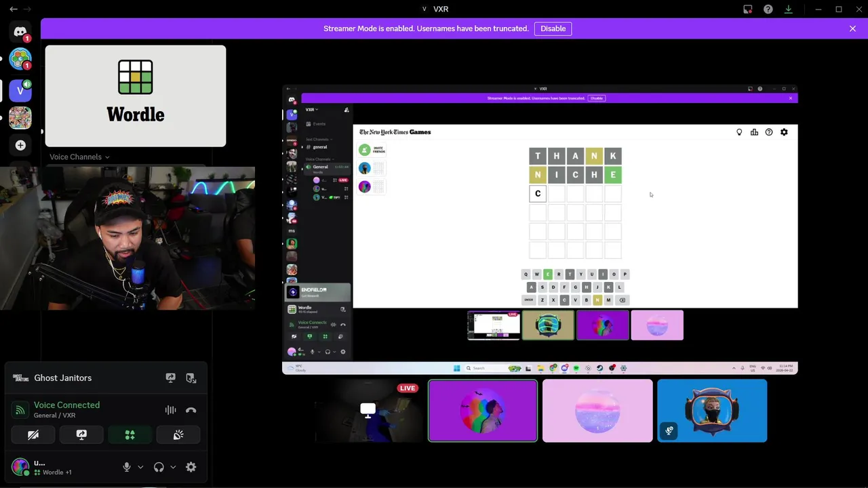
Task: Click ENDFIELD reward banner in streamed Discord
Action: [x=317, y=292]
